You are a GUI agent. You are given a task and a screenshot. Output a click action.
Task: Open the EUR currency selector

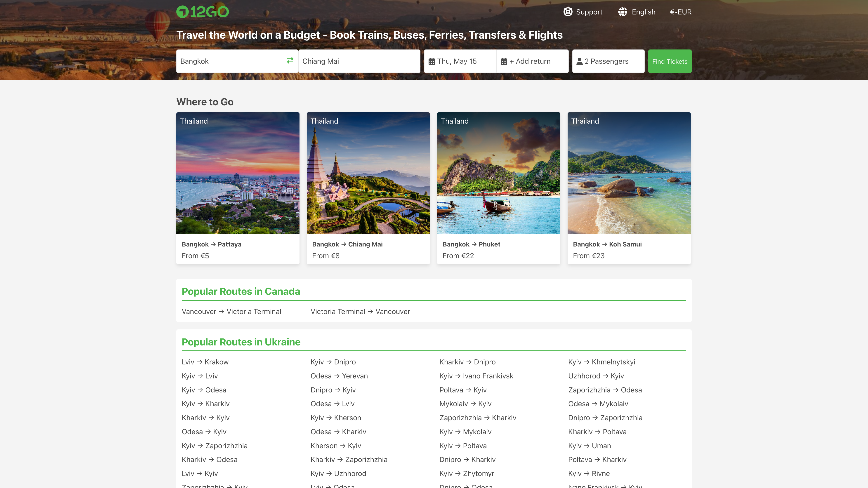point(680,12)
